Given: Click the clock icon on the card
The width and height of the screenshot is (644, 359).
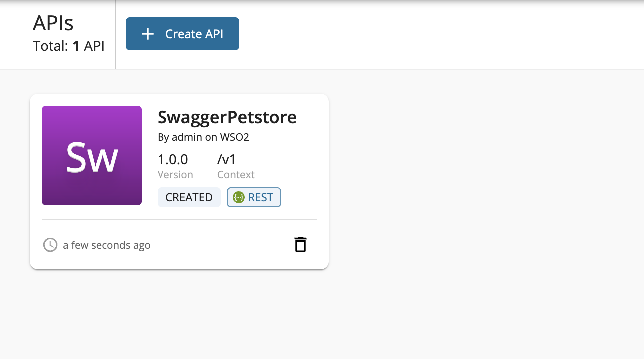Looking at the screenshot, I should pos(50,245).
